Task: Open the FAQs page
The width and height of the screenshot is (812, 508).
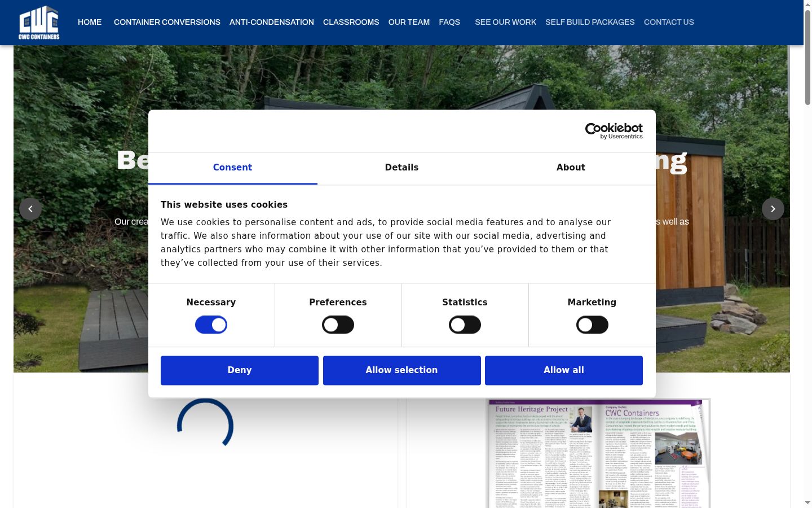Action: tap(449, 22)
